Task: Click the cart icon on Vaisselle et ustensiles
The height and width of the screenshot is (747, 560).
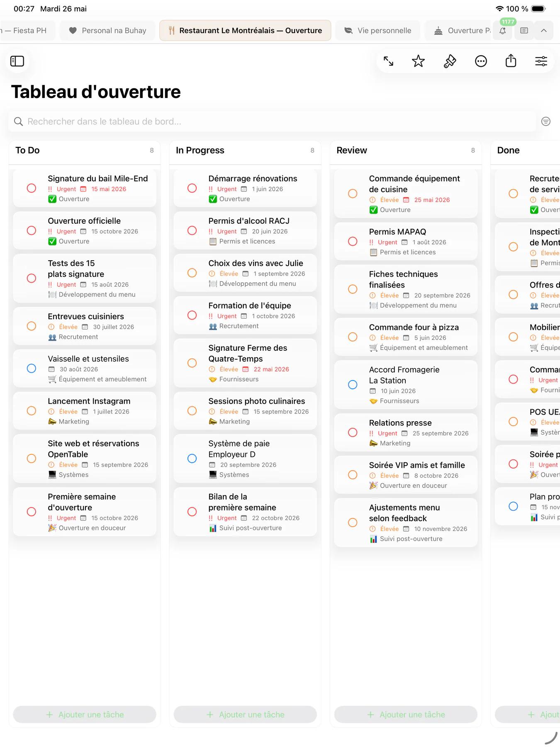Action: (52, 379)
